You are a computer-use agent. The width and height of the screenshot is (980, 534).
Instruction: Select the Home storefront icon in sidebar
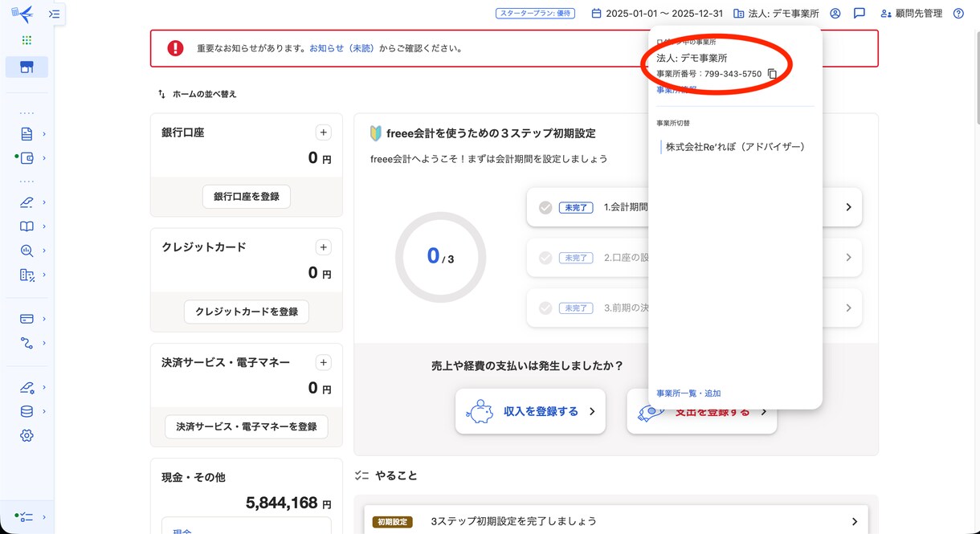pyautogui.click(x=27, y=67)
